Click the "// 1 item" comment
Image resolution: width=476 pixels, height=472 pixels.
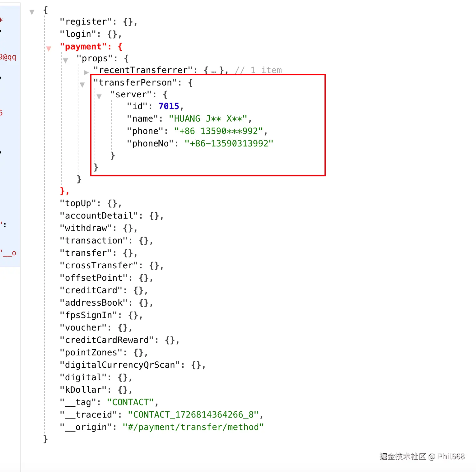point(259,70)
